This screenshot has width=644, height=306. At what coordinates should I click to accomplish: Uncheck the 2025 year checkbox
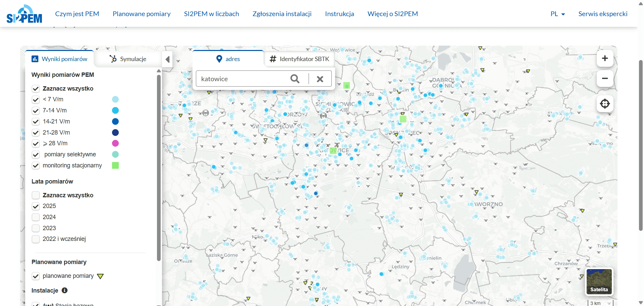point(36,206)
